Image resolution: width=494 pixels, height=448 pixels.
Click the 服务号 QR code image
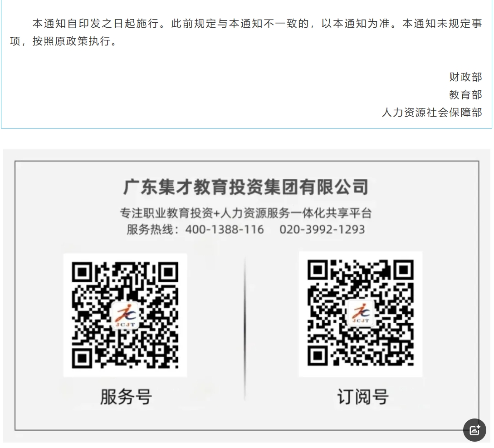tap(125, 315)
